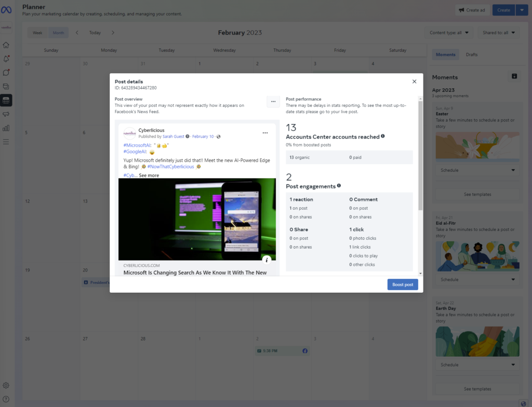This screenshot has width=532, height=407.
Task: Select the Drafts tab
Action: [x=472, y=55]
